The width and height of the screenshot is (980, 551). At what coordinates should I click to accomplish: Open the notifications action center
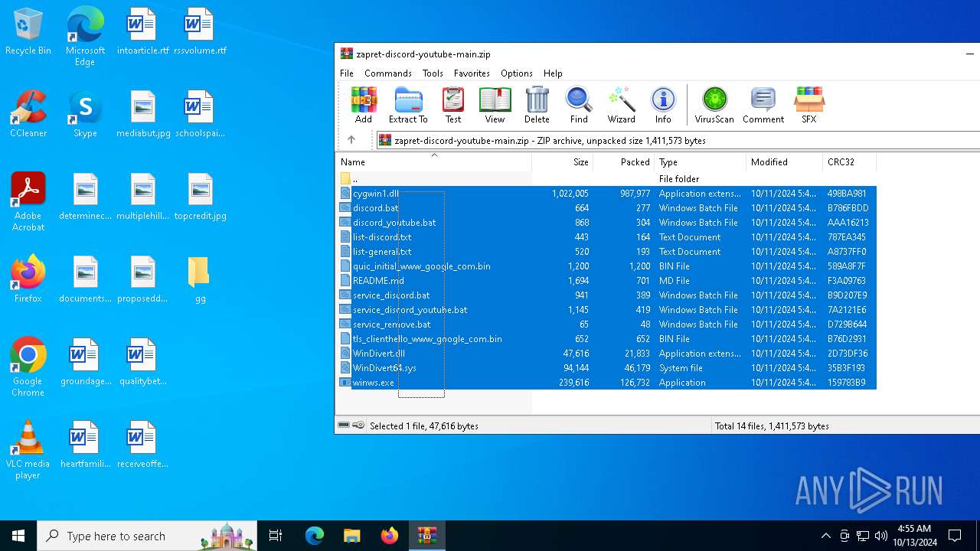(x=955, y=536)
